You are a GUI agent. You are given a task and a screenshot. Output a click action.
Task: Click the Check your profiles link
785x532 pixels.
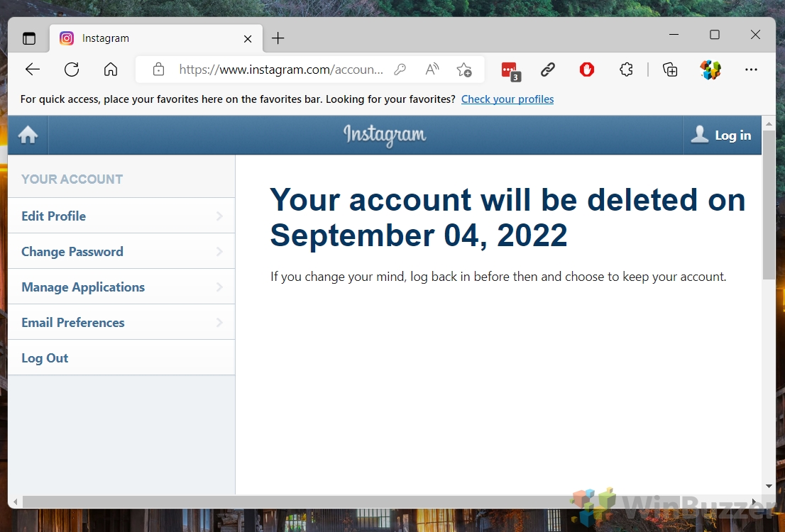click(507, 99)
